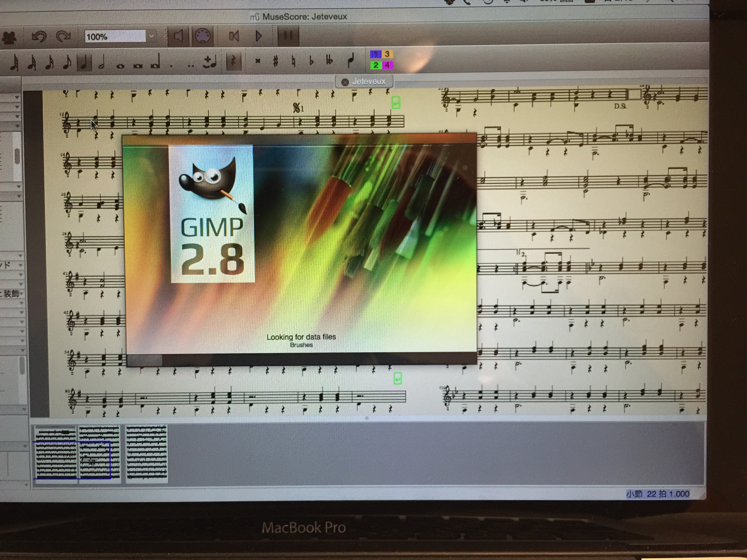This screenshot has width=747, height=560.
Task: Click the Redo arrow in MuseScore
Action: pyautogui.click(x=63, y=36)
